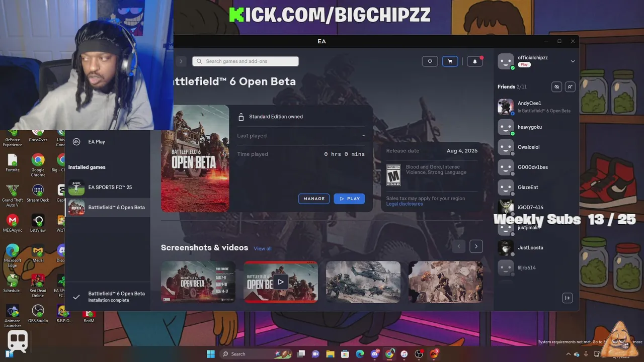Open the Grand Theft Auto V desktop icon
Screen dimensions: 644x362
point(12,195)
